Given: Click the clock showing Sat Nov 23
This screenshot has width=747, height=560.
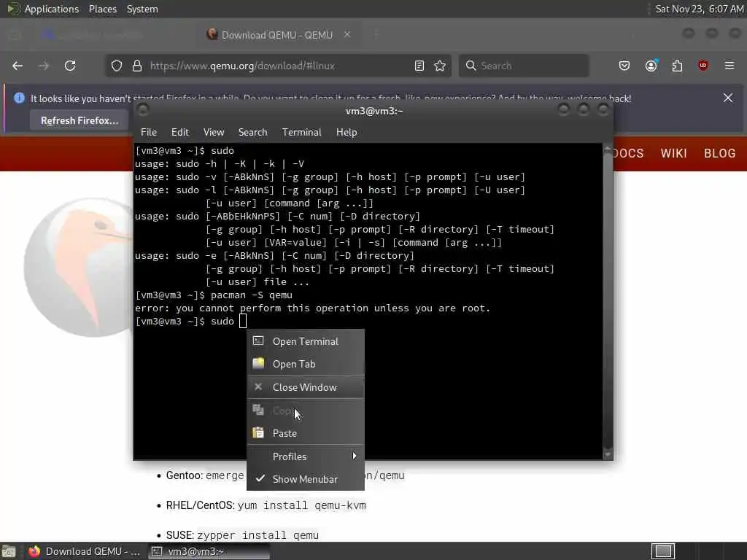Looking at the screenshot, I should click(699, 9).
